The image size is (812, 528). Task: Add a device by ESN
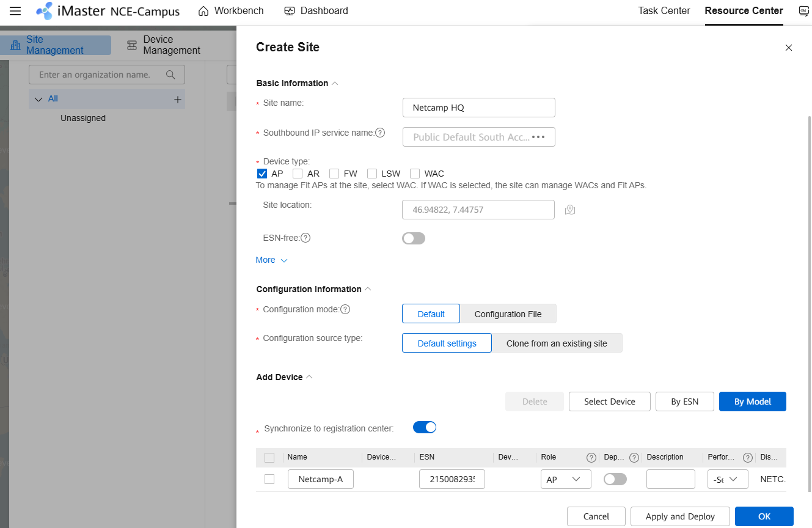[684, 402]
